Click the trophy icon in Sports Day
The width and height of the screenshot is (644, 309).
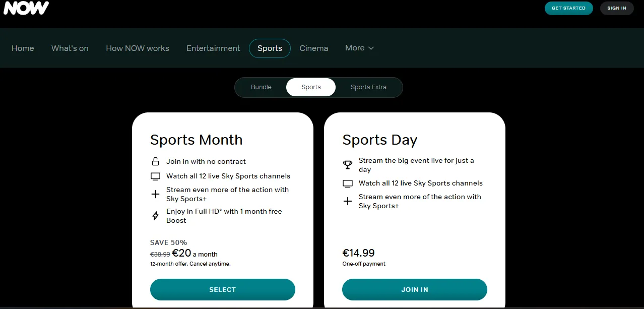(x=348, y=165)
